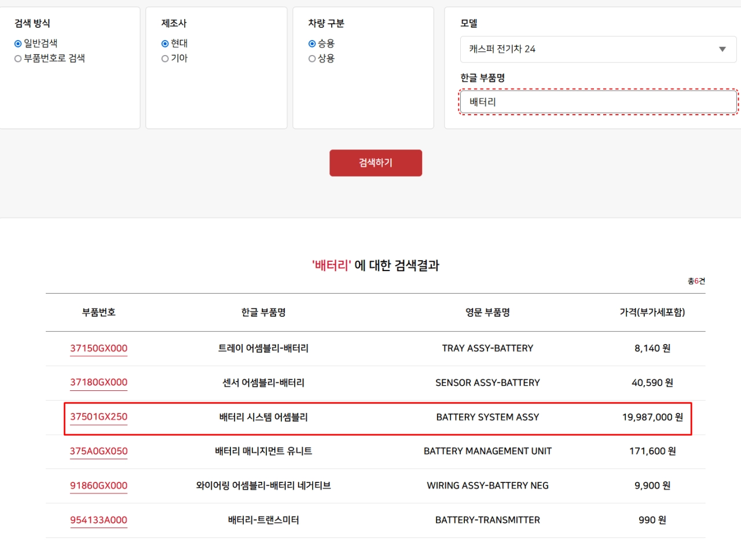Open part number 37150GX000 link
The image size is (741, 560).
click(x=98, y=348)
